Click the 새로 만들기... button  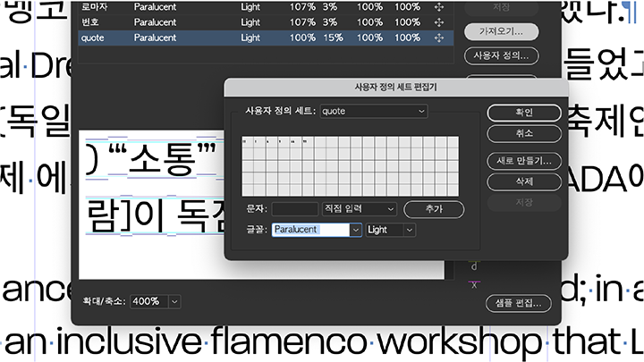pos(524,161)
